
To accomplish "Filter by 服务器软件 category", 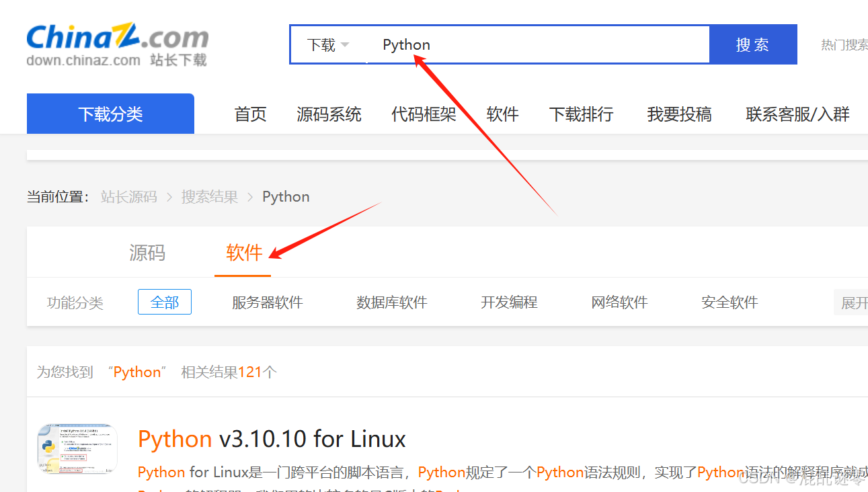I will [x=268, y=302].
